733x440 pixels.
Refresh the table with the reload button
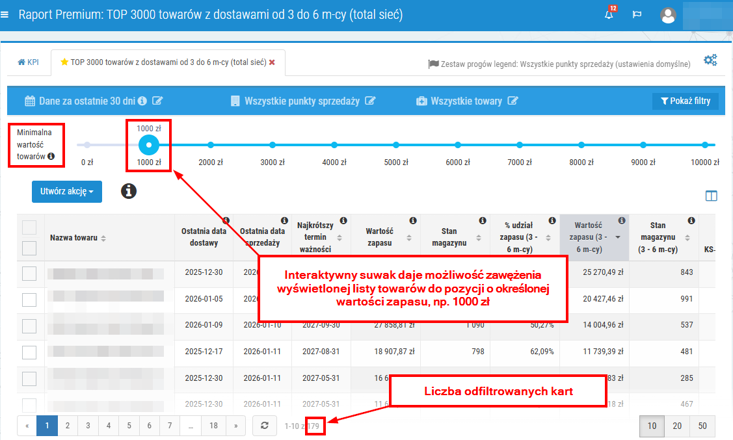tap(264, 425)
